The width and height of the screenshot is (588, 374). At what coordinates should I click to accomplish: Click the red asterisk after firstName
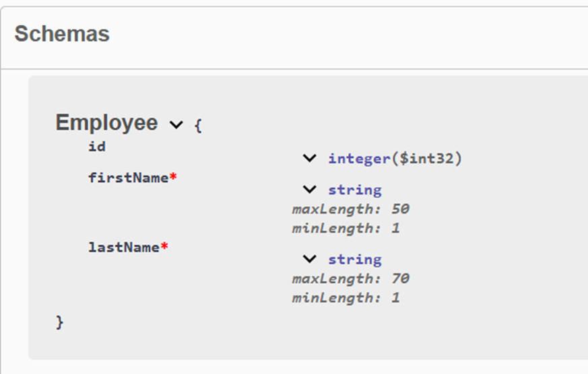point(173,177)
